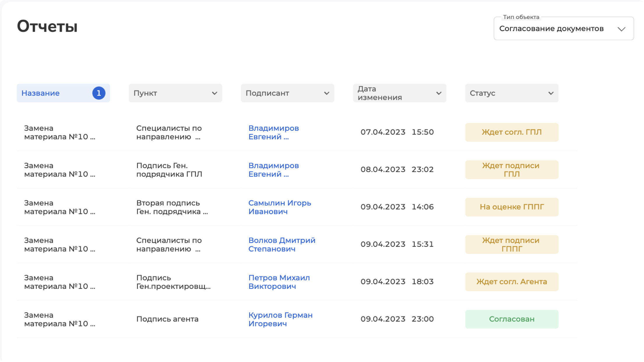Open Волков Дмитрий Степанович signer link

click(281, 244)
